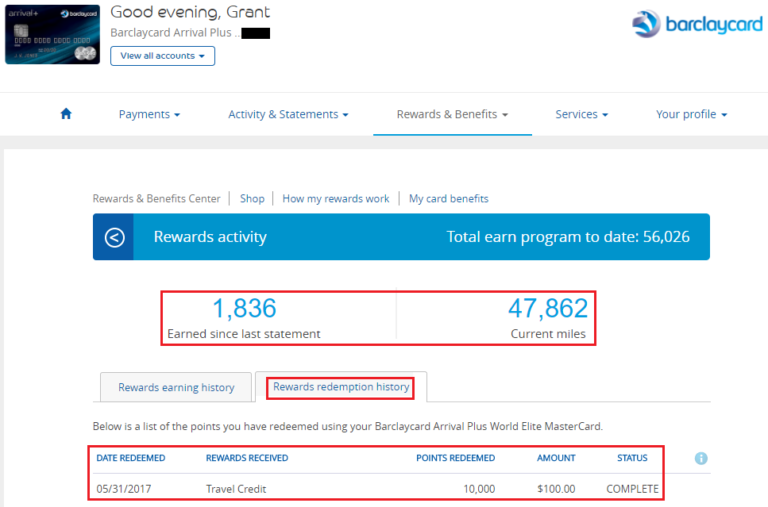Viewport: 768px width, 507px height.
Task: Open the info icon beside STATUS column
Action: pos(701,459)
